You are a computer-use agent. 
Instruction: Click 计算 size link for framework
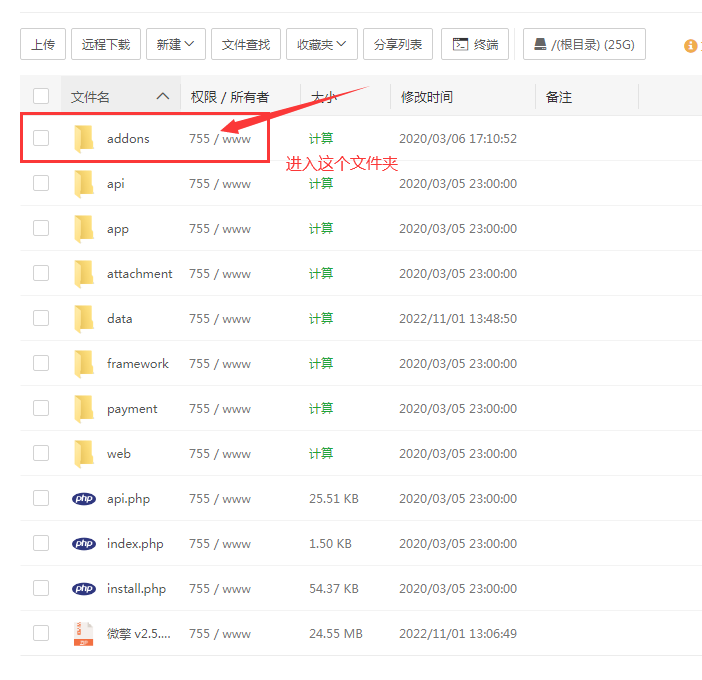321,363
